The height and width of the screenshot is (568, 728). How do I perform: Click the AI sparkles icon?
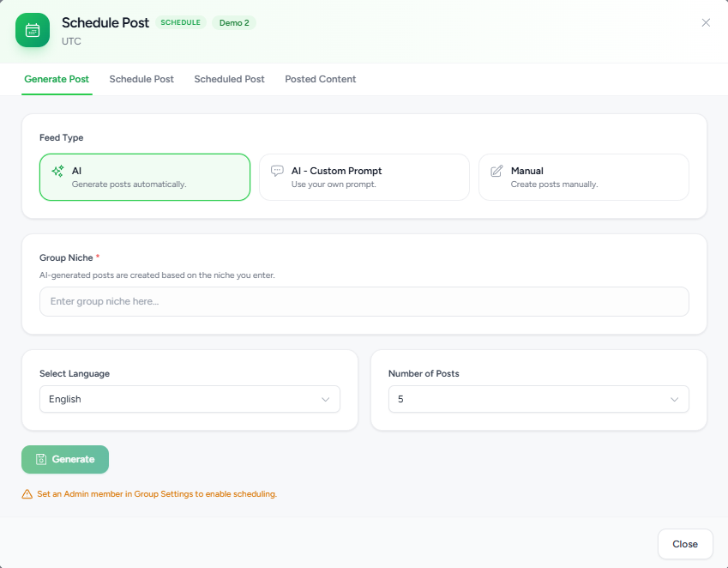(x=57, y=171)
